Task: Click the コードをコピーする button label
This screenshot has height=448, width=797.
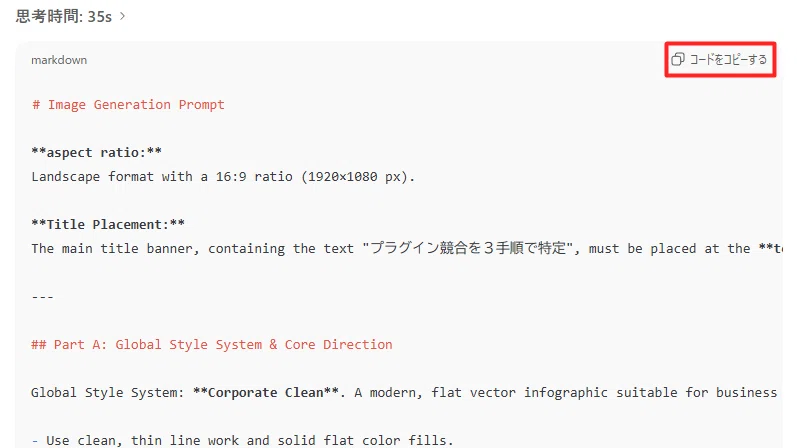Action: tap(728, 59)
